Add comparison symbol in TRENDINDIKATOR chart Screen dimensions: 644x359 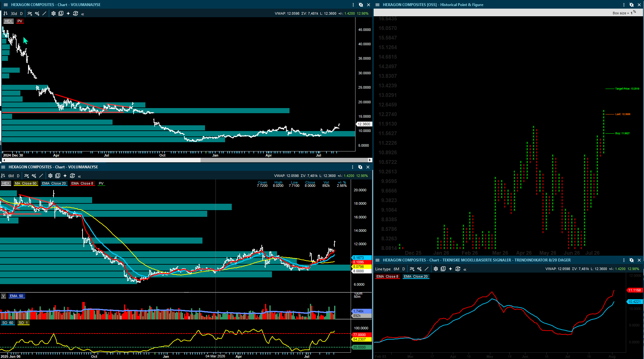(419, 269)
